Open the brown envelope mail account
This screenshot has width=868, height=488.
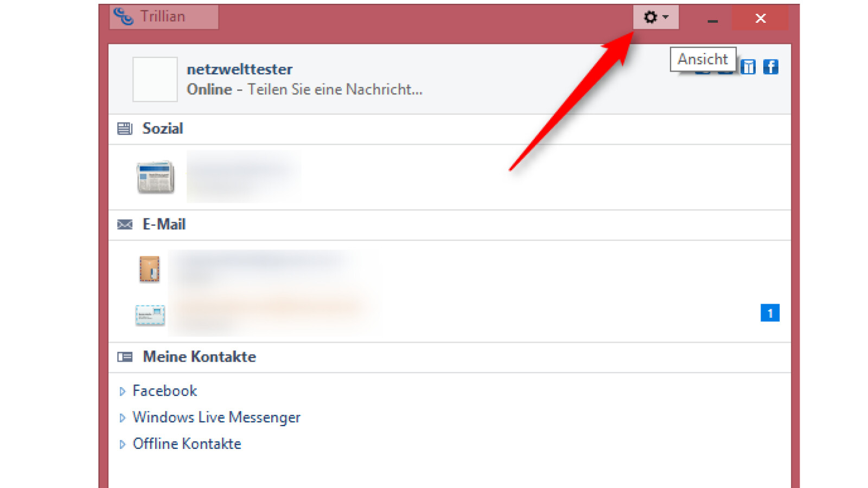[149, 269]
